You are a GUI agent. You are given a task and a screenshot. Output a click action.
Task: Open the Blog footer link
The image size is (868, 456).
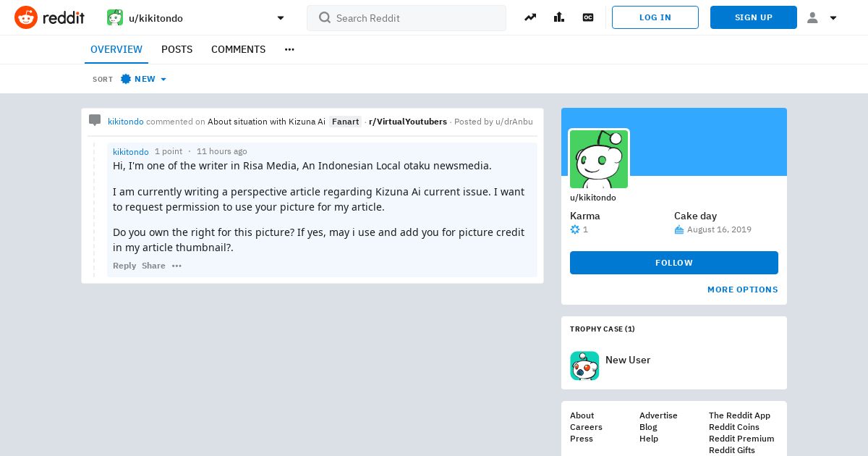[x=648, y=427]
